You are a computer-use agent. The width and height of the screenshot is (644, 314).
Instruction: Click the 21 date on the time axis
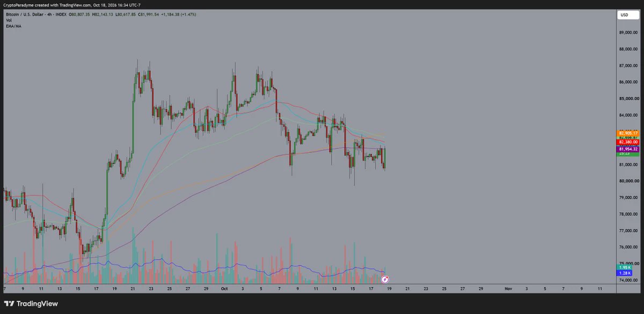[133, 288]
